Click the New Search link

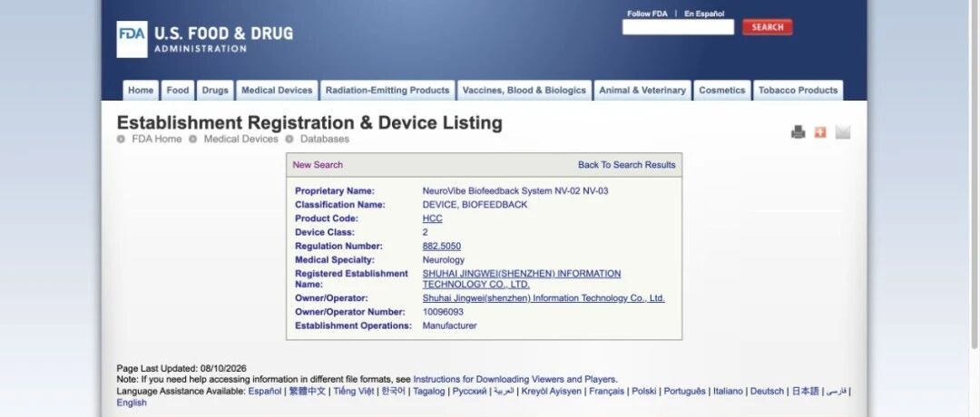[318, 165]
